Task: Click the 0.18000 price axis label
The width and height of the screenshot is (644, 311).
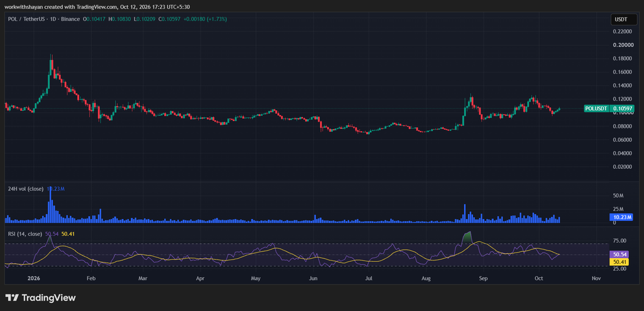Action: (x=622, y=59)
